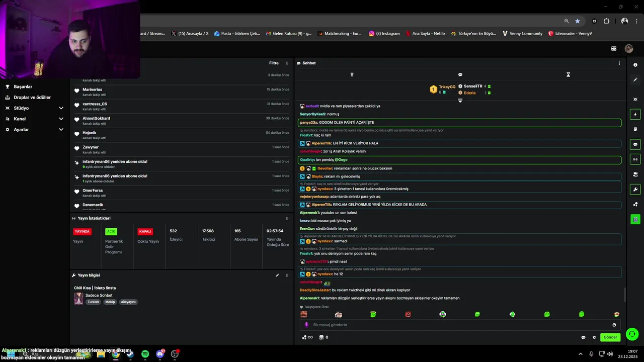The height and width of the screenshot is (362, 644).
Task: Click the Sadece Sohbet category thumbnail
Action: tap(78, 299)
